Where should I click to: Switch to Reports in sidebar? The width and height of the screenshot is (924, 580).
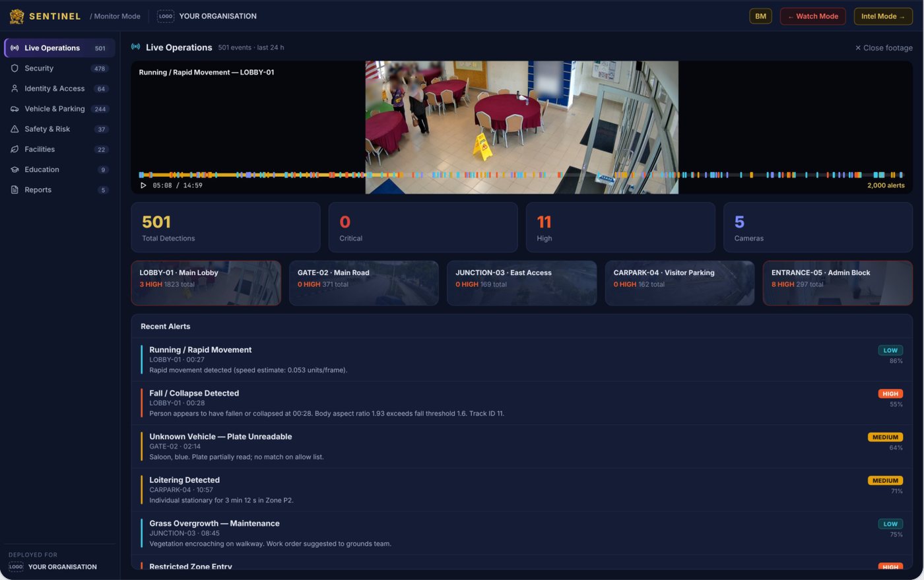(x=59, y=190)
